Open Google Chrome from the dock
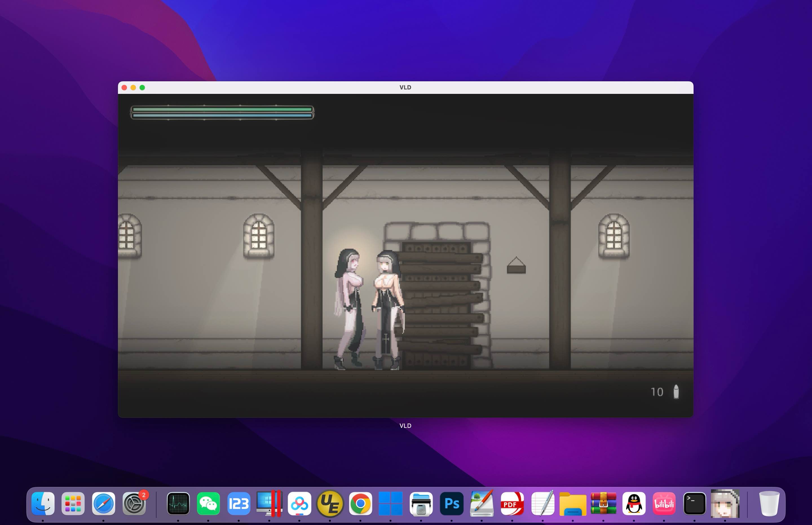Screen dimensions: 812x525 tap(360, 504)
